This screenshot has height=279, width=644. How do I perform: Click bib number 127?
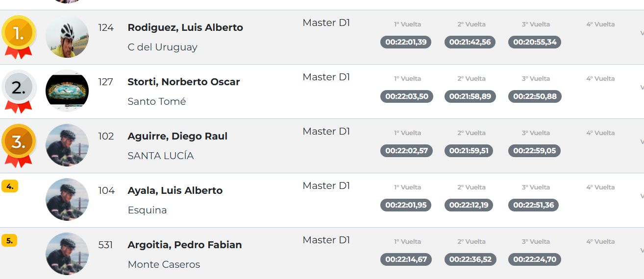click(x=106, y=82)
